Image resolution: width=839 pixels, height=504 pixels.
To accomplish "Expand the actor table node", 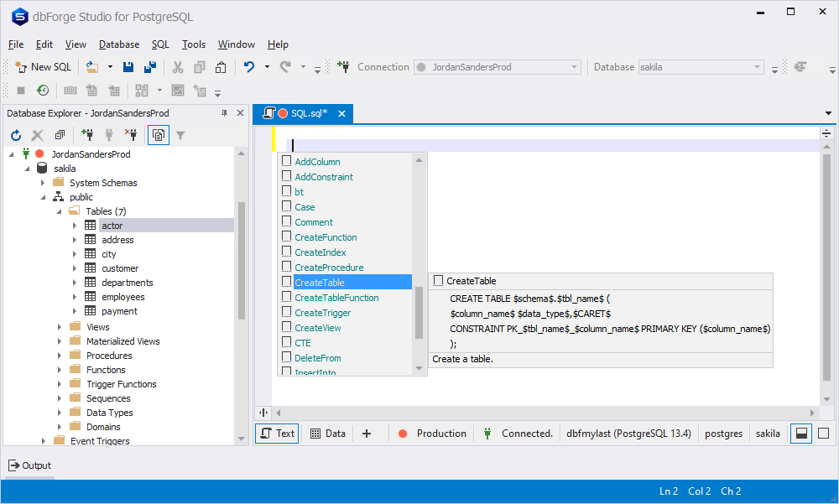I will click(75, 226).
